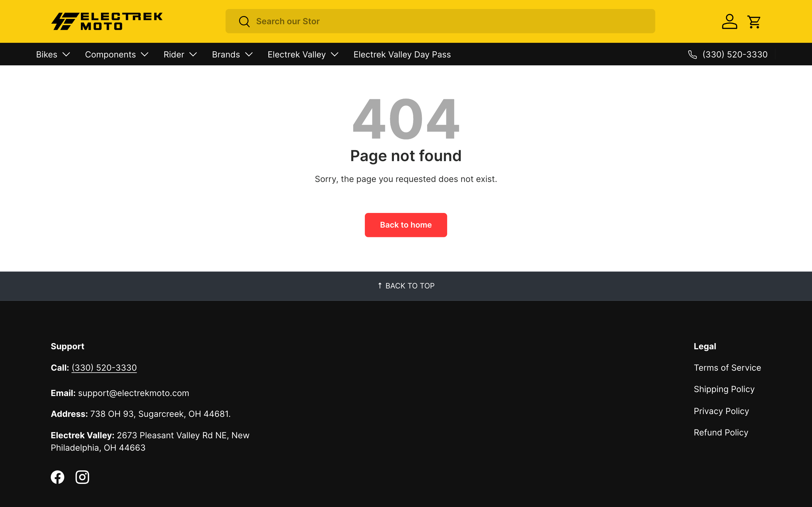Click the phone icon in navigation bar

692,54
